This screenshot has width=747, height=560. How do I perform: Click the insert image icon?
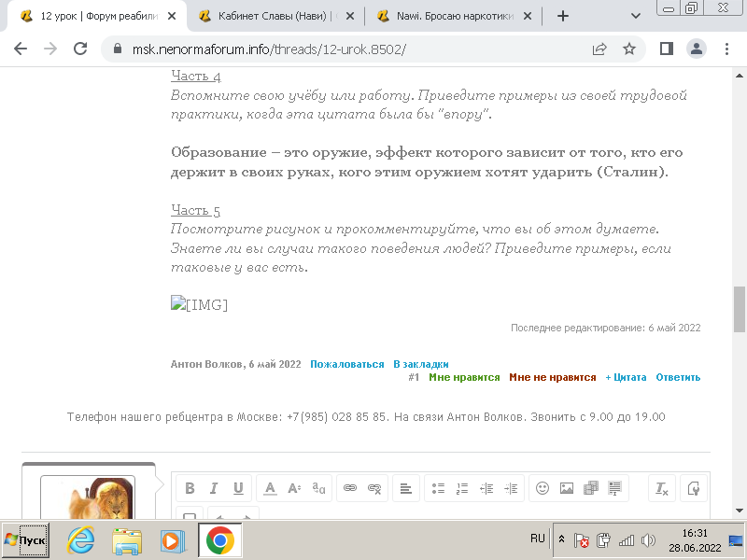coord(566,488)
